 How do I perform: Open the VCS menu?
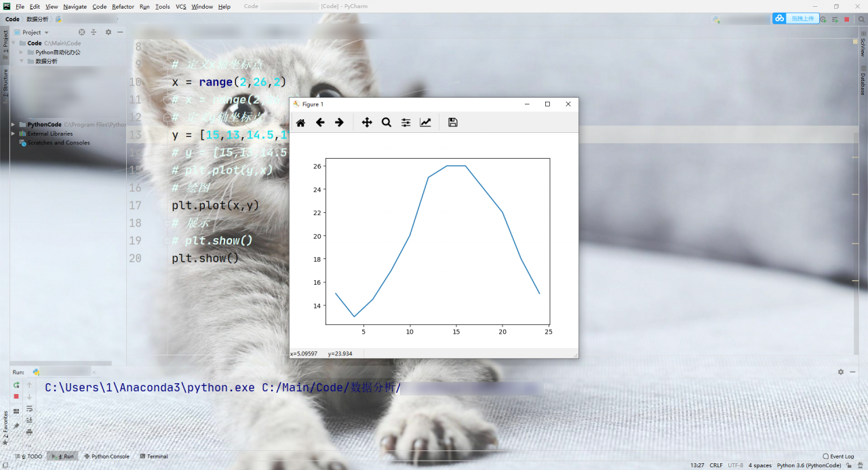(181, 7)
